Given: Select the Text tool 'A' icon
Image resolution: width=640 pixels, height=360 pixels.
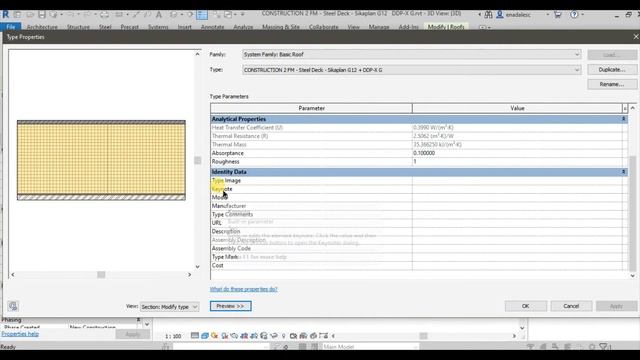Looking at the screenshot, I should pyautogui.click(x=159, y=15).
